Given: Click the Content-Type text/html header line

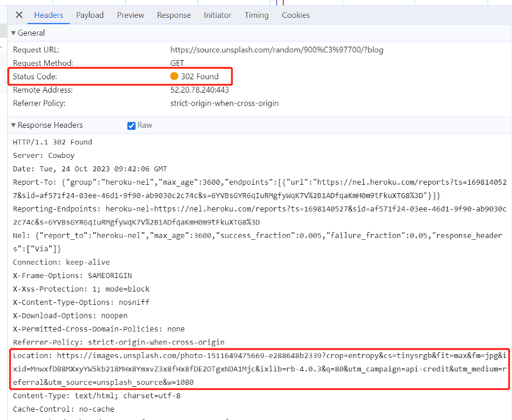Looking at the screenshot, I should click(x=97, y=396).
